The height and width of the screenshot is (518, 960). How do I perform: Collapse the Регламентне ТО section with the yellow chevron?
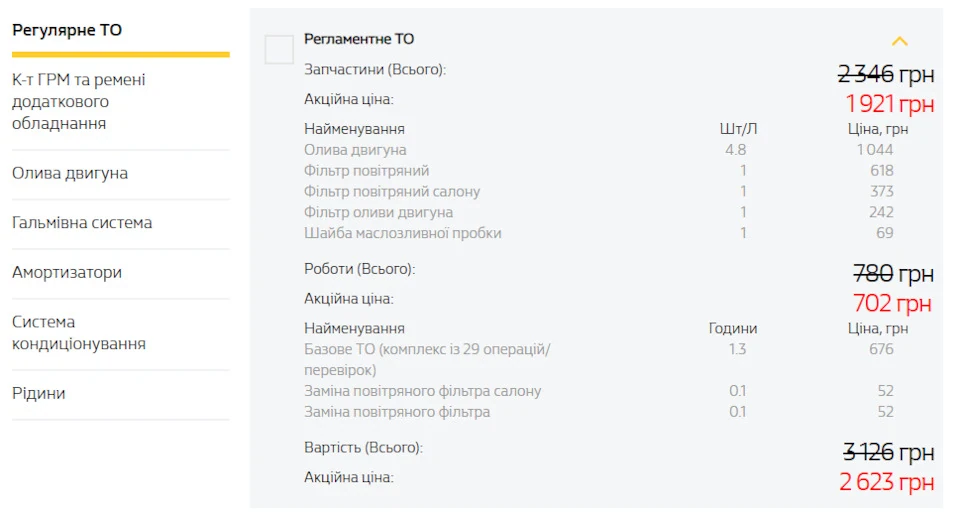(x=899, y=42)
